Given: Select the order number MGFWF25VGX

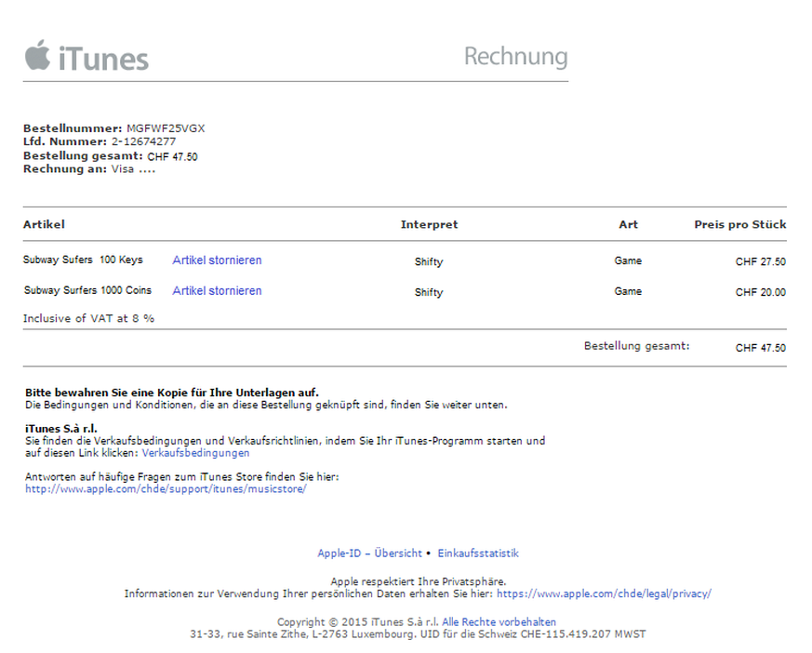Looking at the screenshot, I should [x=166, y=128].
